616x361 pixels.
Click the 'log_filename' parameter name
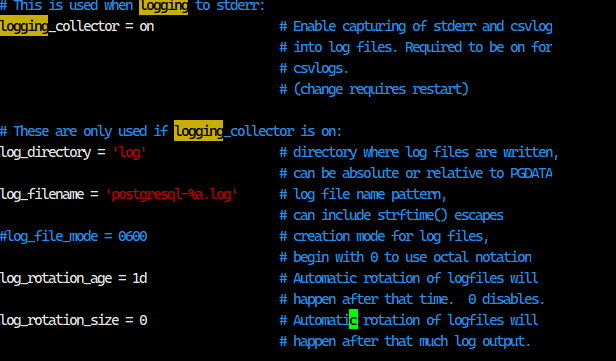(x=42, y=194)
